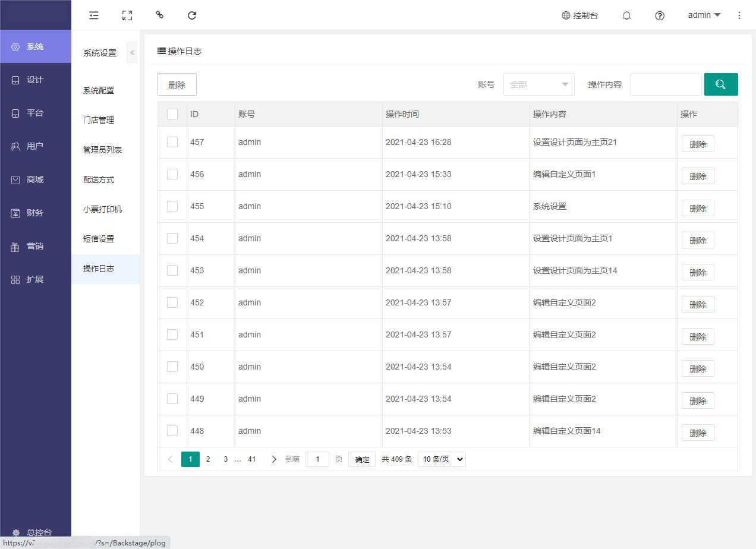This screenshot has width=756, height=549.
Task: Go to page 2 of the logs
Action: click(208, 459)
